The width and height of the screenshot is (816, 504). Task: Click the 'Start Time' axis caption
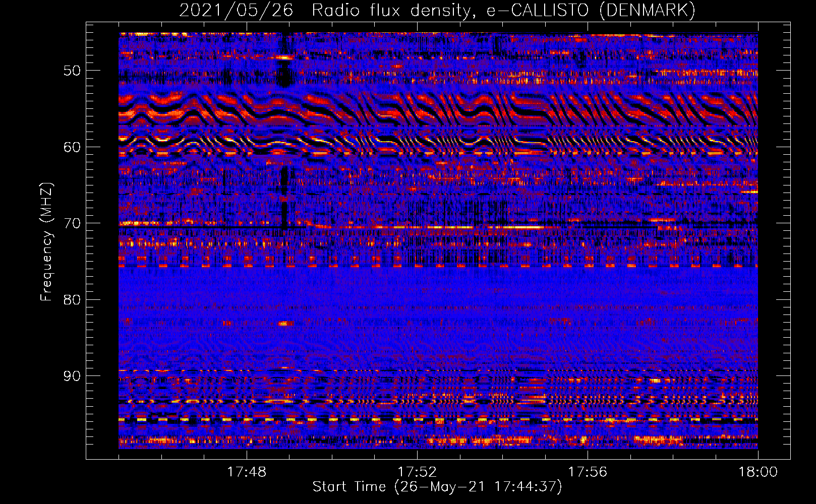[437, 487]
